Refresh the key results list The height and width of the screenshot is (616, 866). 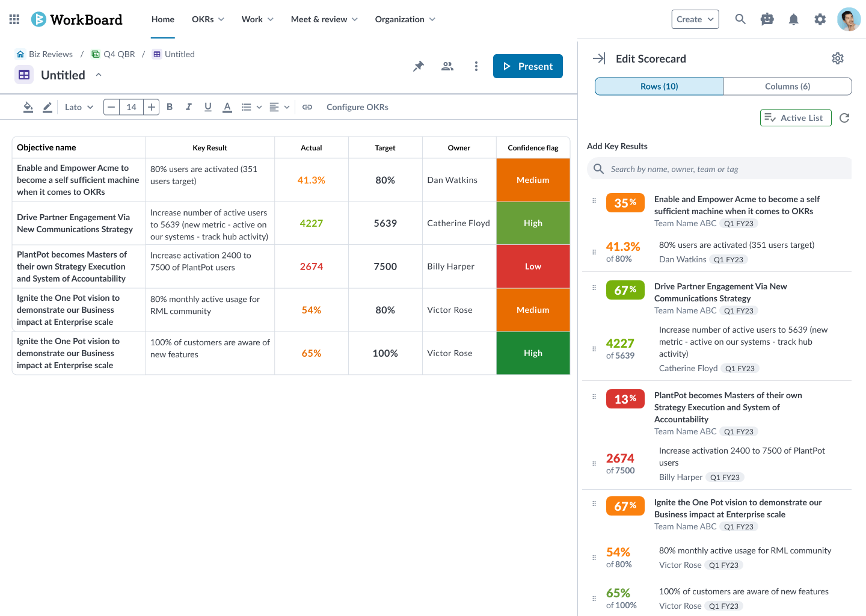coord(844,118)
